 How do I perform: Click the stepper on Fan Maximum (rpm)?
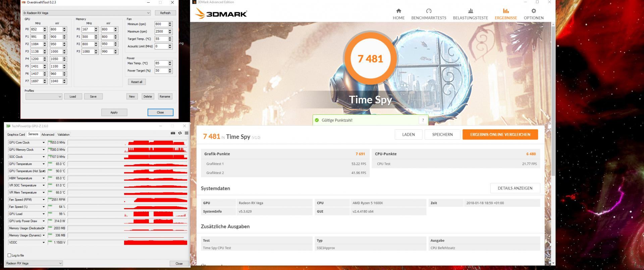click(170, 32)
